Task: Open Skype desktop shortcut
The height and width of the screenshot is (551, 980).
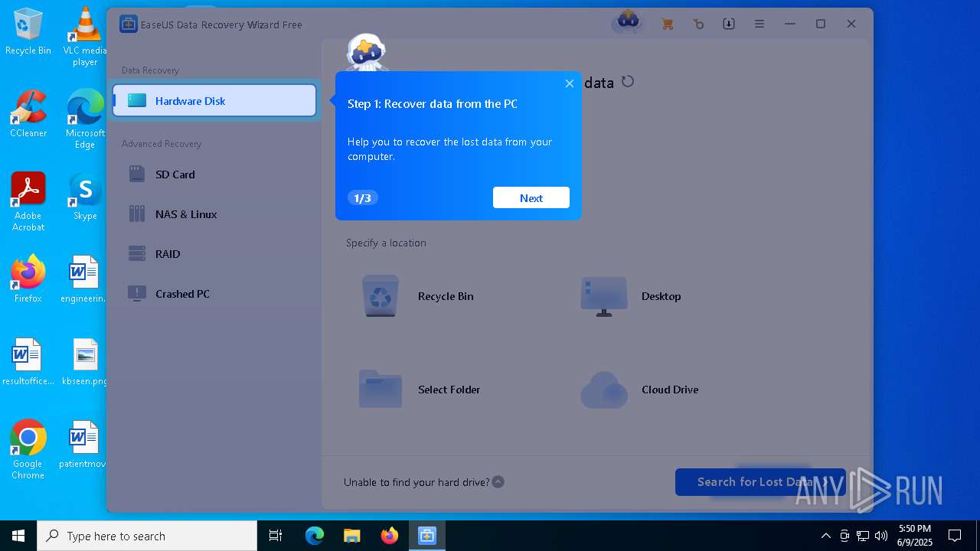Action: point(85,197)
